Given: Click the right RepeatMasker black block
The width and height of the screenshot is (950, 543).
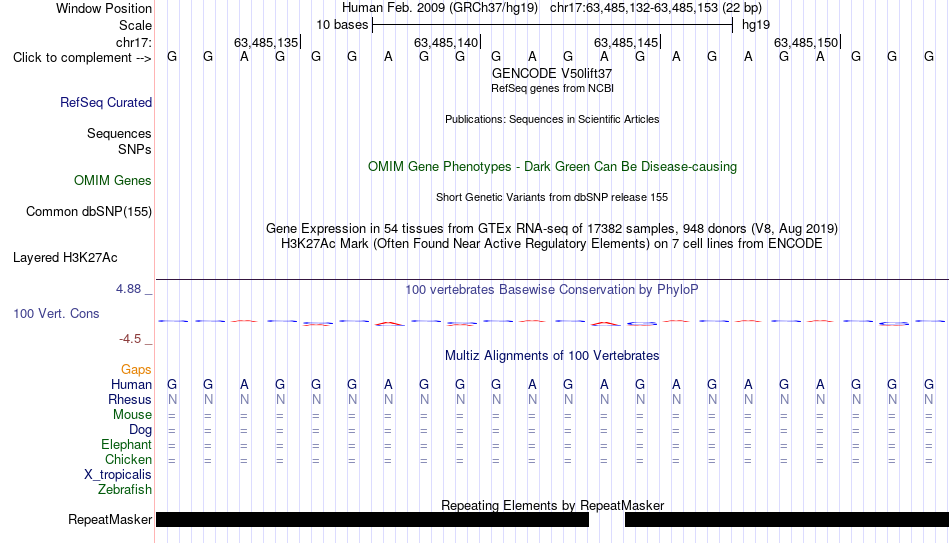Looking at the screenshot, I should (787, 519).
